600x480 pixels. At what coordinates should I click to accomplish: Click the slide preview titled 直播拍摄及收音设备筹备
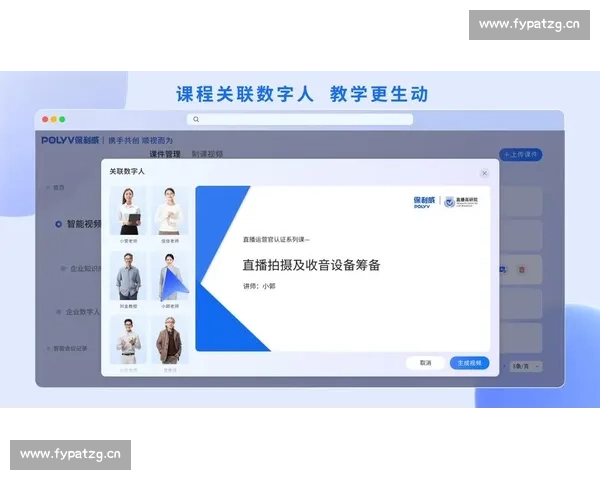pos(343,269)
